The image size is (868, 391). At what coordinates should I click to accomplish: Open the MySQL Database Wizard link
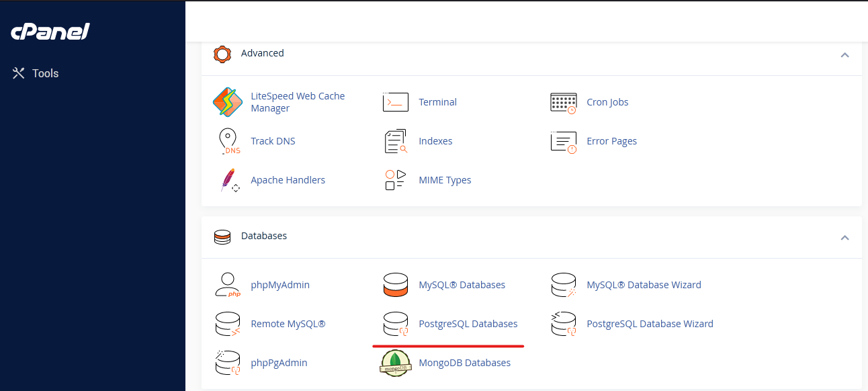pyautogui.click(x=644, y=285)
